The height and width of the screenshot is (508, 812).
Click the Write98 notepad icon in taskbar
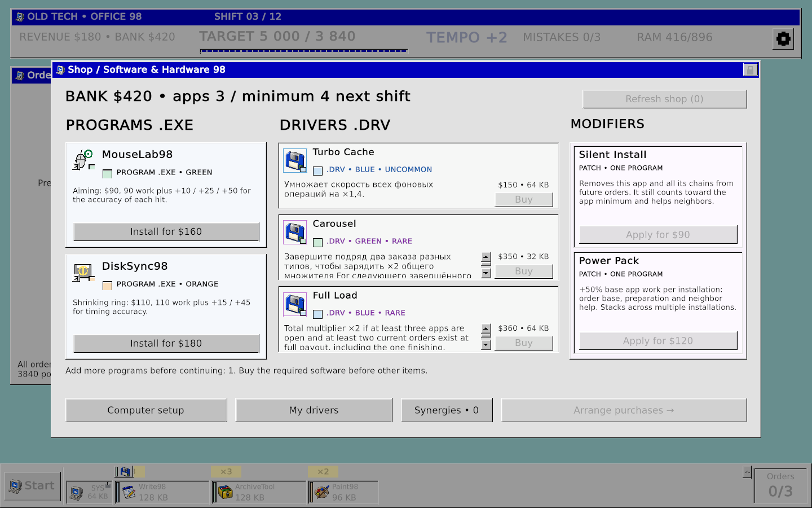[x=129, y=492]
